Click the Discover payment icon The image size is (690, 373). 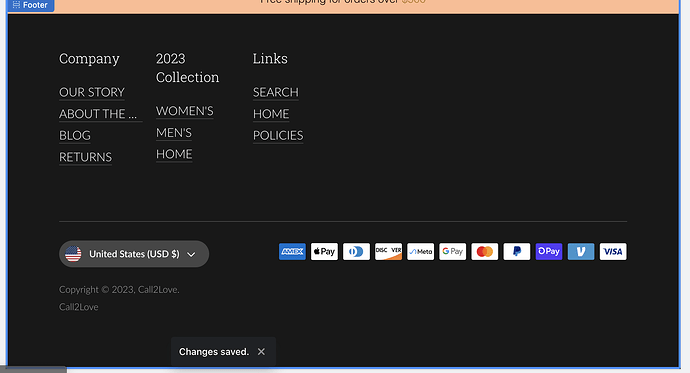coord(389,252)
